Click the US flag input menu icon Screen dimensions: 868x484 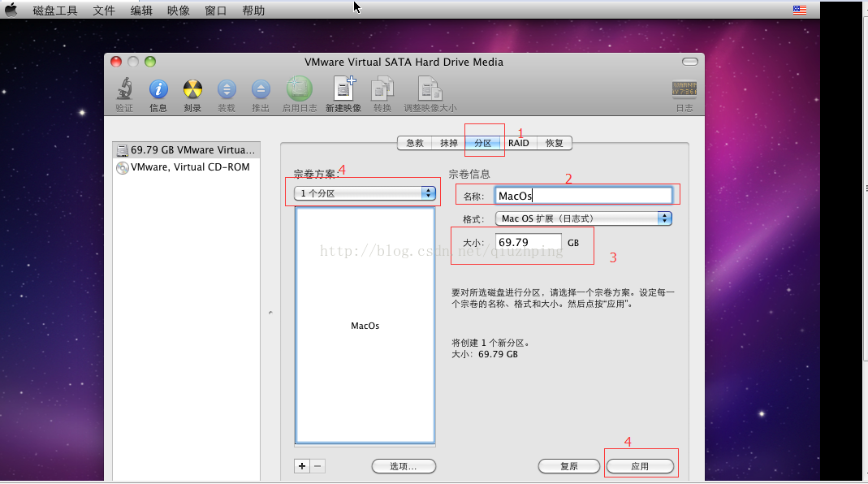[x=799, y=10]
